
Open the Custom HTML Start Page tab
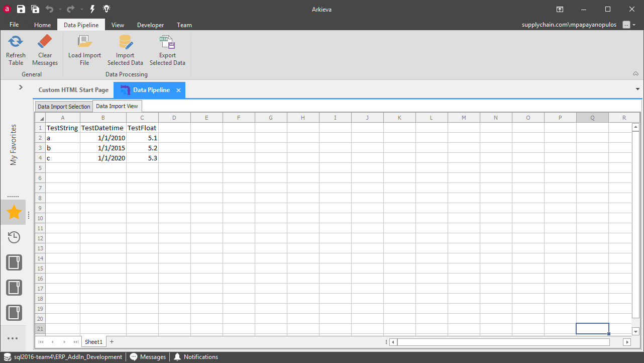click(73, 90)
